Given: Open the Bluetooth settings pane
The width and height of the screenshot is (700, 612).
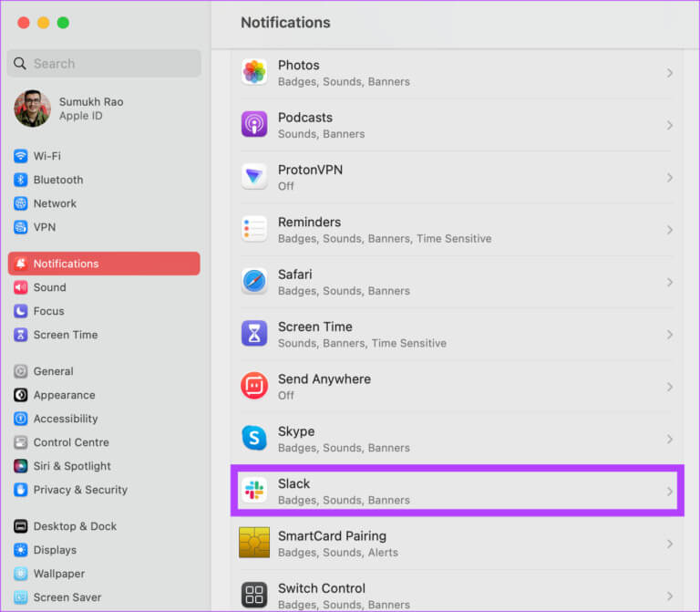Looking at the screenshot, I should pos(104,180).
